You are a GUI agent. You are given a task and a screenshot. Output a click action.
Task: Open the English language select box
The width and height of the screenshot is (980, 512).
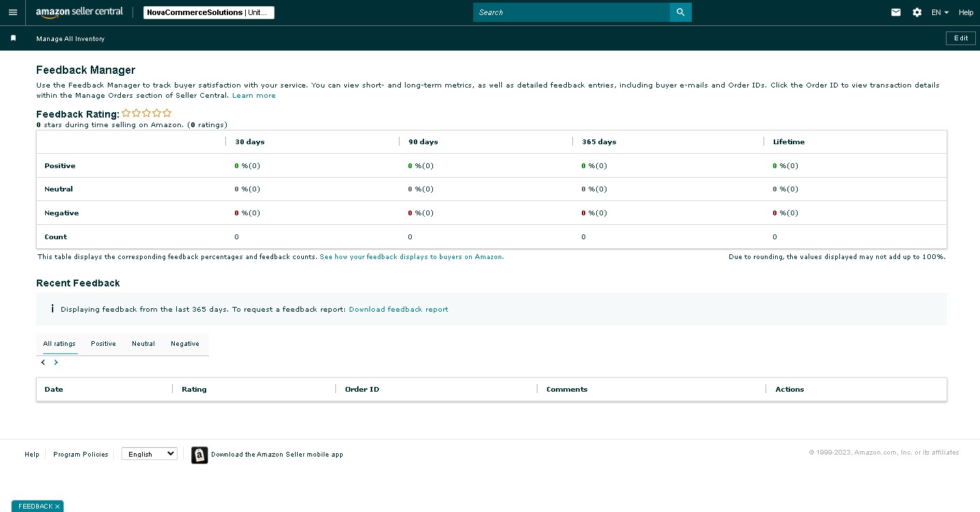[x=150, y=454]
